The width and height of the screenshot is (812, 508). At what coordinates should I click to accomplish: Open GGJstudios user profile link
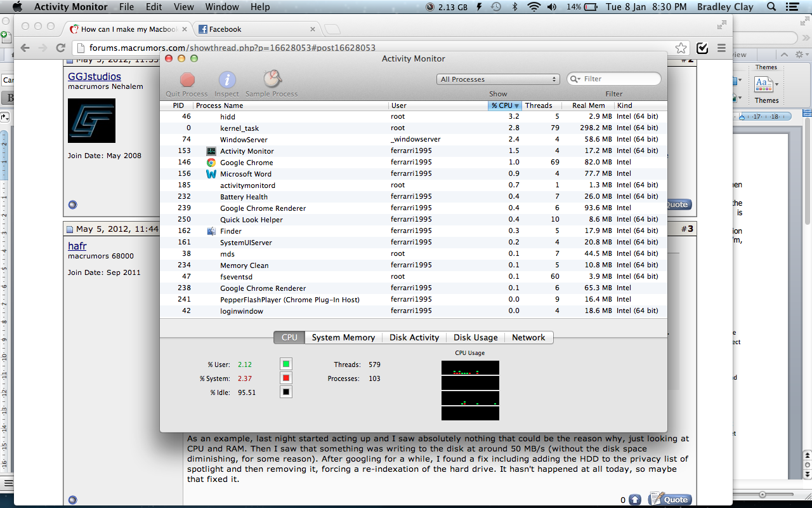click(95, 76)
